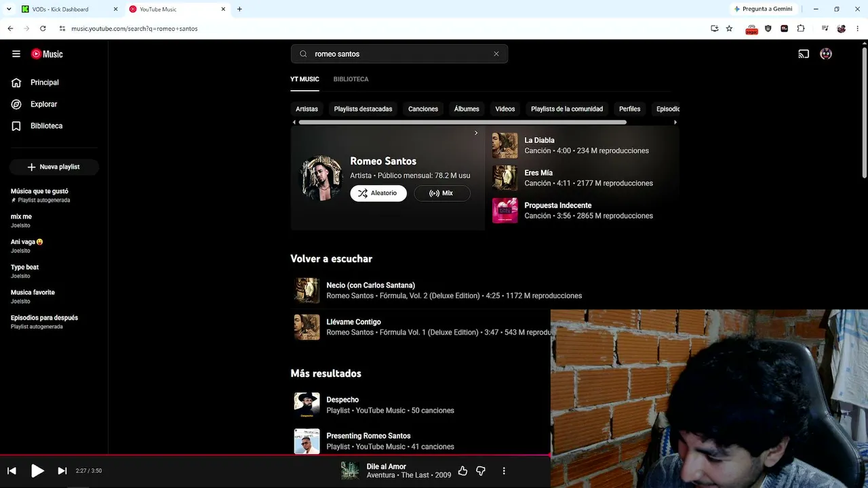The height and width of the screenshot is (488, 868).
Task: Clear the search query with the X
Action: pyautogui.click(x=496, y=54)
